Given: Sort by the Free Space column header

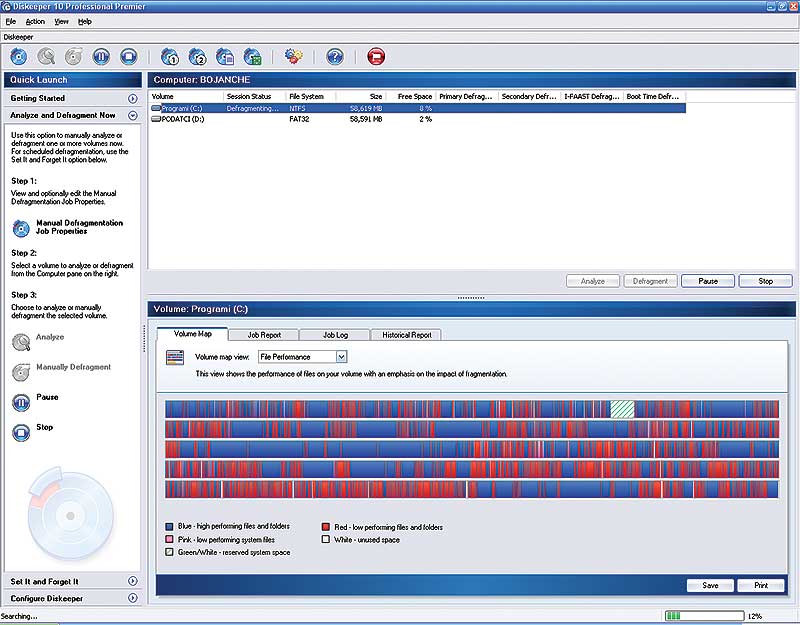Looking at the screenshot, I should coord(411,96).
